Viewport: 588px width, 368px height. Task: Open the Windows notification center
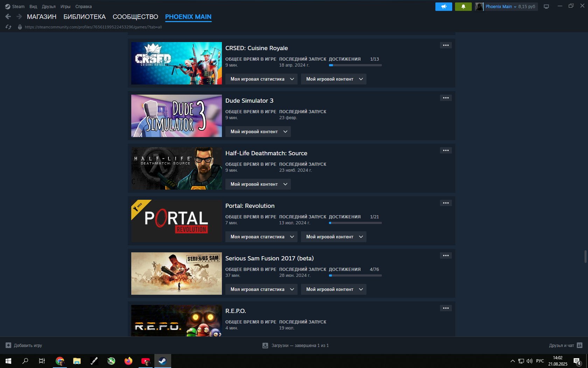pyautogui.click(x=577, y=361)
